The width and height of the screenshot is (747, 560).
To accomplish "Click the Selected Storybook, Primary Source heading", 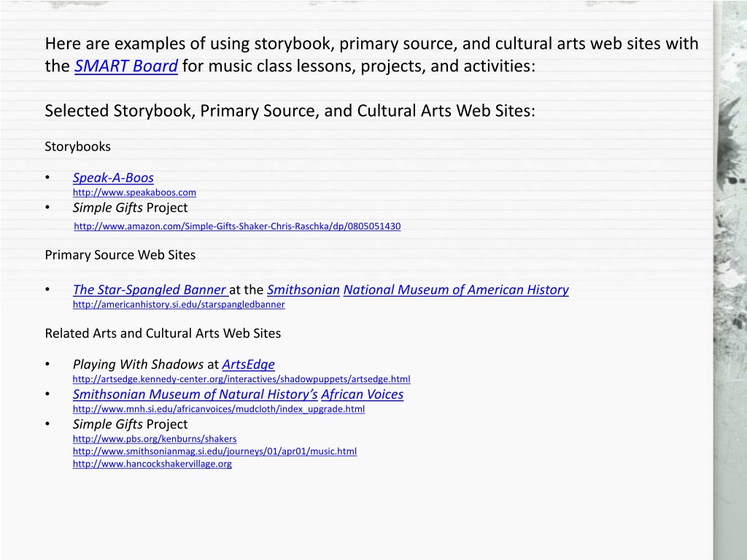I will [290, 111].
